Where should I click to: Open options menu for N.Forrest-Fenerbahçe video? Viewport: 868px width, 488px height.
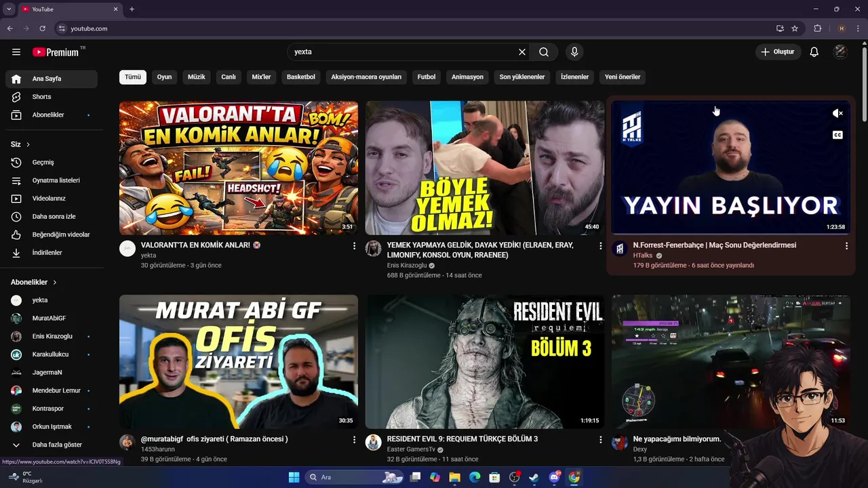click(846, 246)
